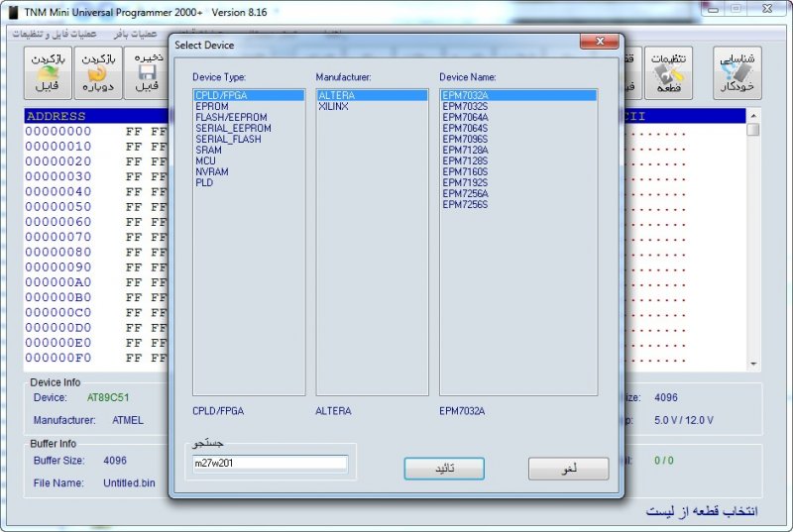
Task: Pick SERIAL_EEPROM device type
Action: click(x=233, y=129)
